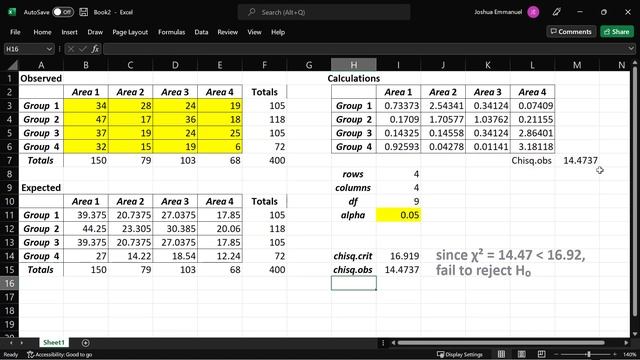Expand the formula bar with the chevron
The height and width of the screenshot is (360, 640).
tap(631, 49)
